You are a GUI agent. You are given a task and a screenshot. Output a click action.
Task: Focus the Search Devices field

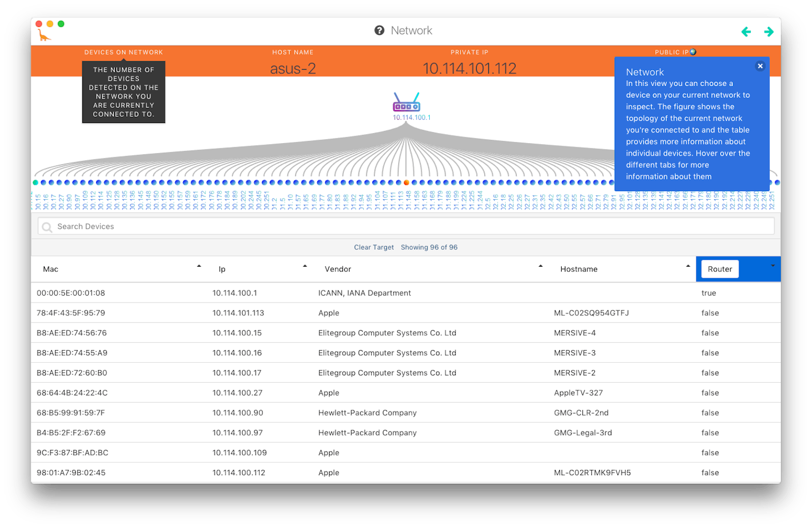click(x=406, y=227)
